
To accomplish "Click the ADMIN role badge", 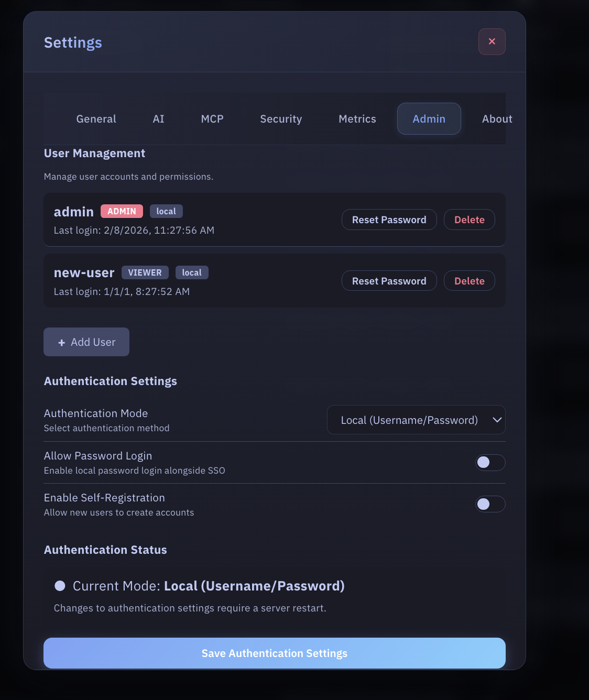I will coord(122,211).
